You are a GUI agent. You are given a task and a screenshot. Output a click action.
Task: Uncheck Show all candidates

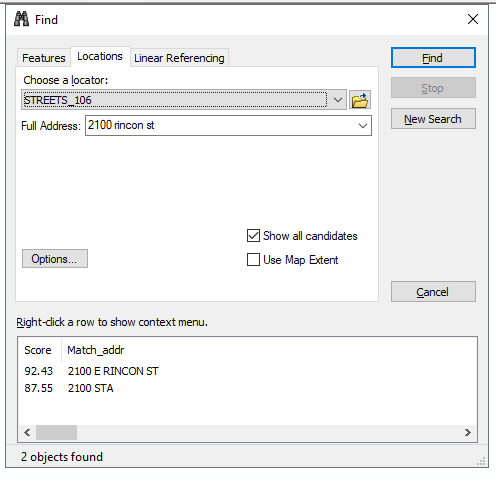coord(253,236)
